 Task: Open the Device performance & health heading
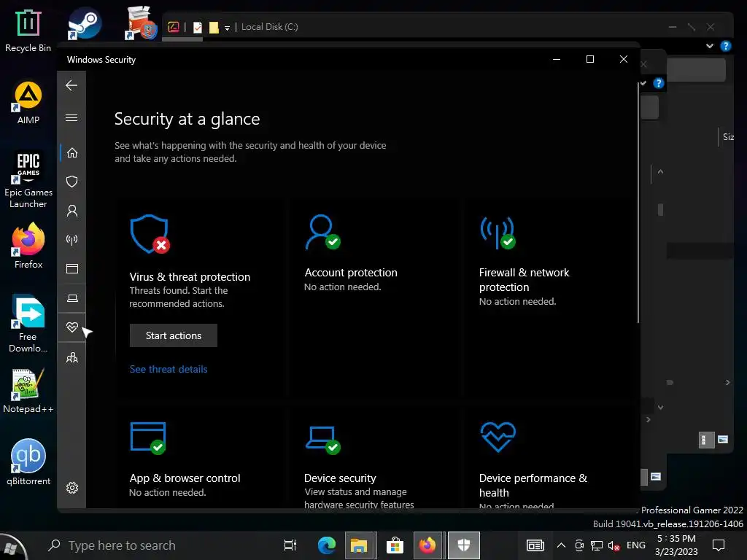pos(533,485)
